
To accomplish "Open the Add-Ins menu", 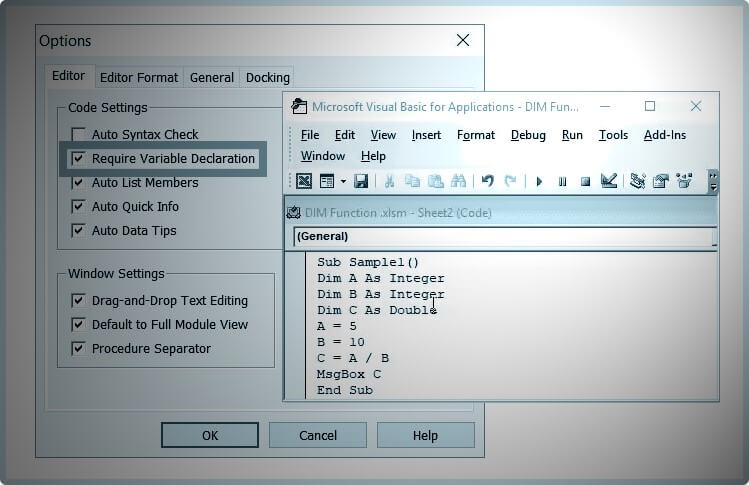I will [665, 135].
